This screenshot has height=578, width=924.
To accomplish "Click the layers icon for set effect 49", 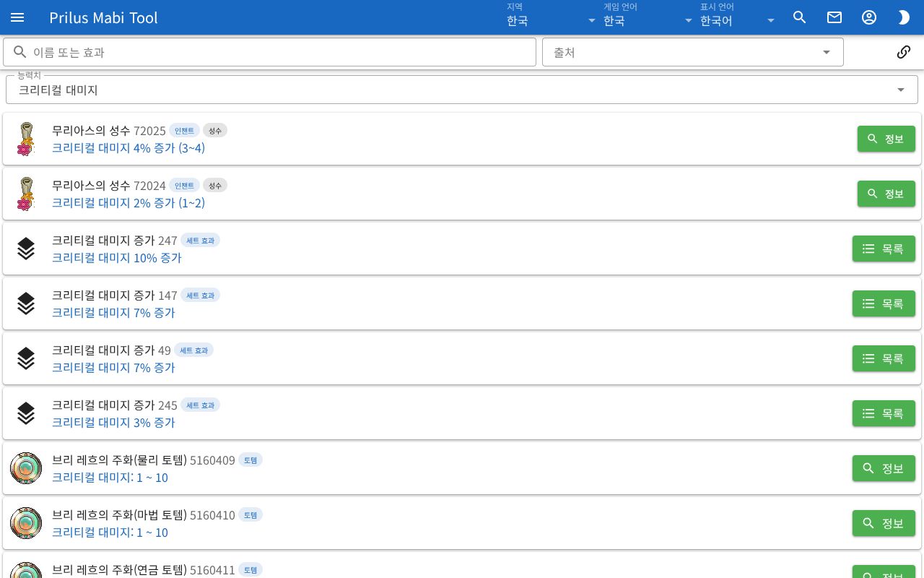I will [26, 358].
